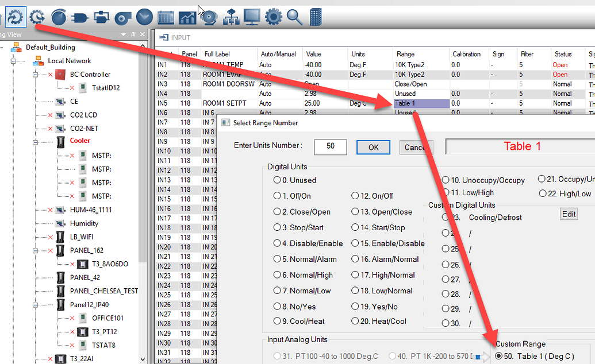Screen dimensions: 595x364
Task: Select the fan icon in the toolbar
Action: point(123,17)
